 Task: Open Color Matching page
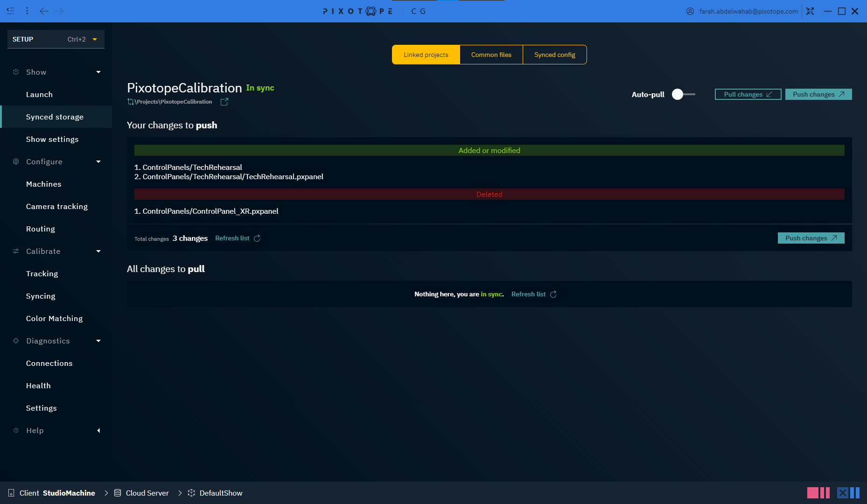click(56, 318)
